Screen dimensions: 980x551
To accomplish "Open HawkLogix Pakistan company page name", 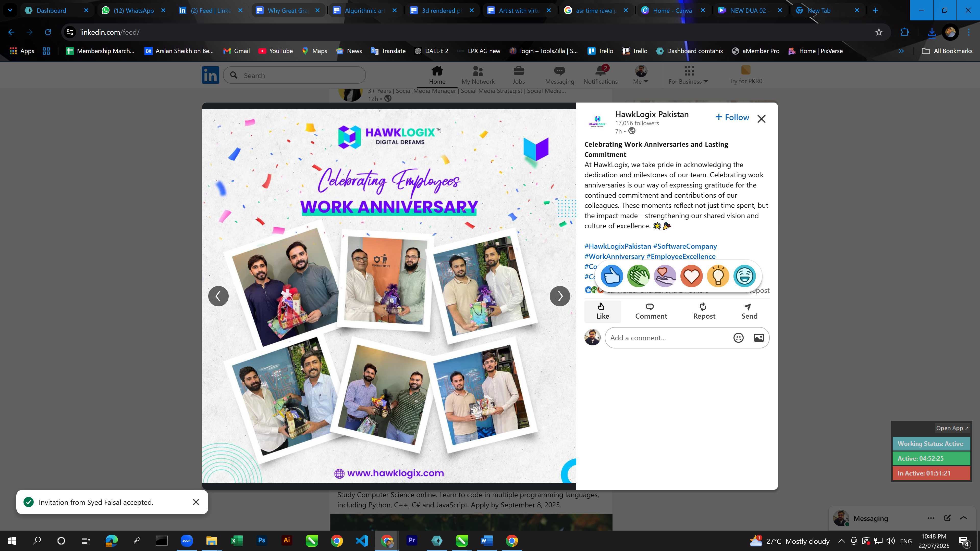I will [652, 114].
